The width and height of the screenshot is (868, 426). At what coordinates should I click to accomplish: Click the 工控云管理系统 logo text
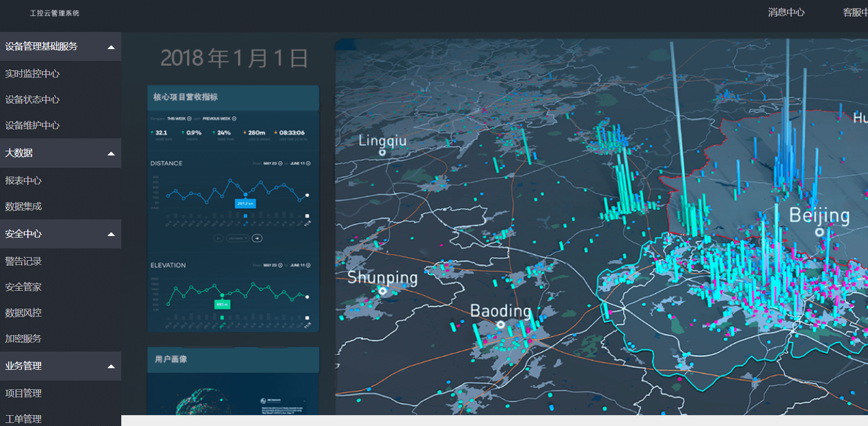pyautogui.click(x=54, y=13)
